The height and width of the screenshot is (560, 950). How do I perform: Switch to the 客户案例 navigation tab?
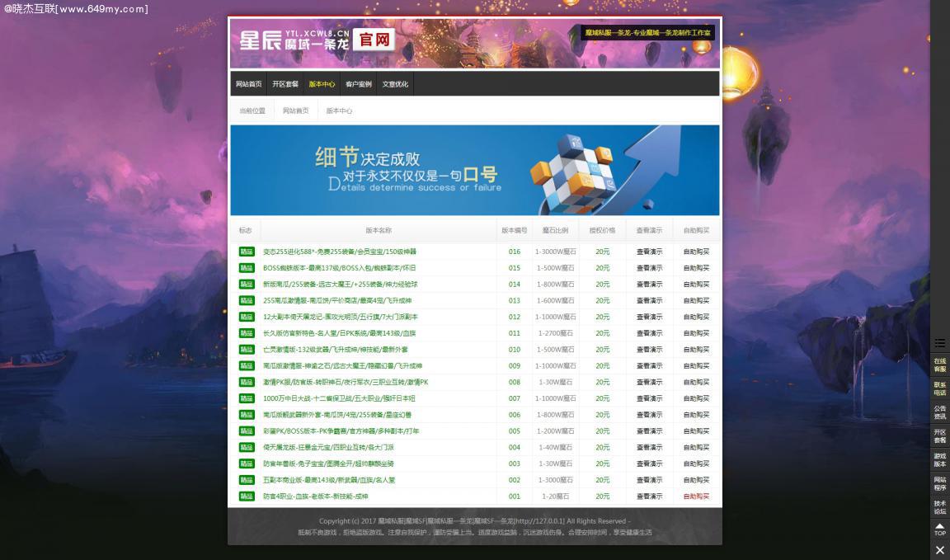(357, 83)
